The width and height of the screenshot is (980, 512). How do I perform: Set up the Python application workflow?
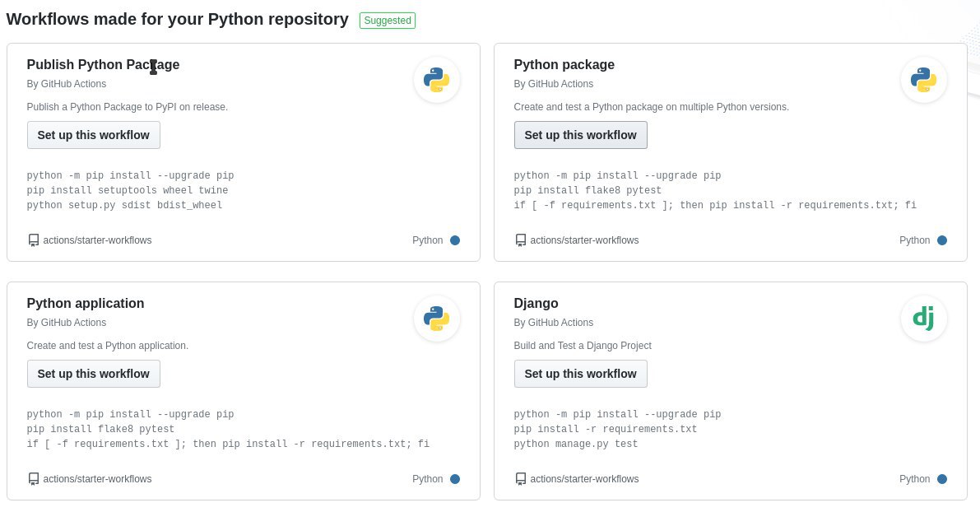click(94, 374)
